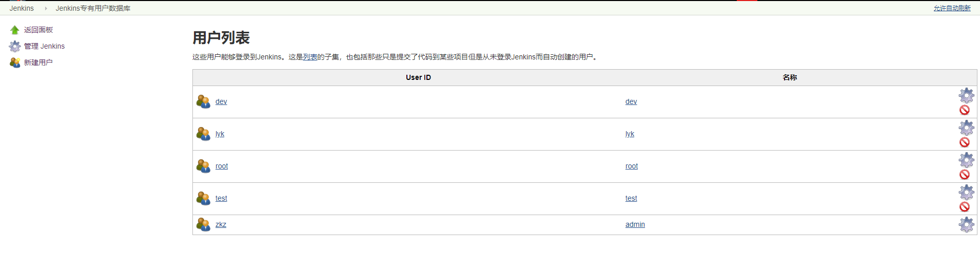Select 新建用户 in the sidebar
The image size is (980, 253).
pos(38,62)
